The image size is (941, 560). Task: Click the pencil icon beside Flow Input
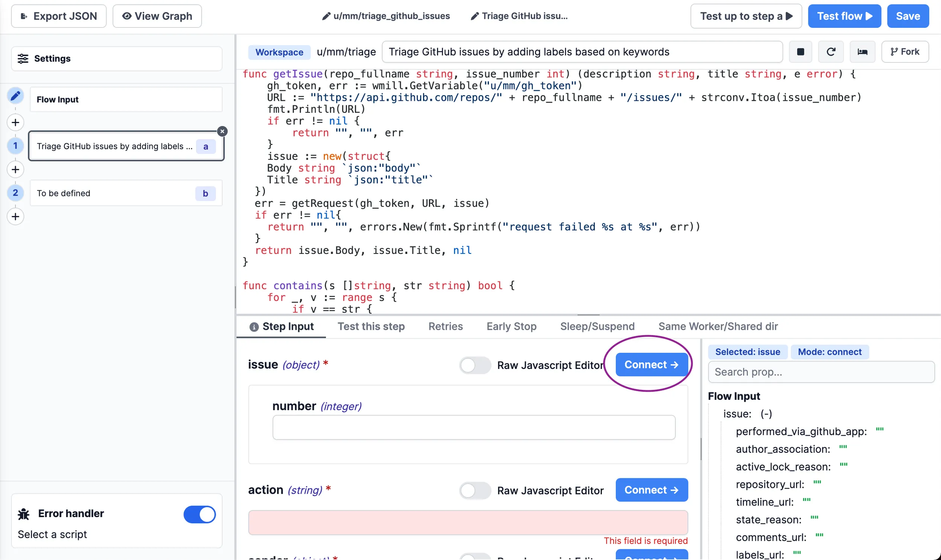(x=15, y=96)
